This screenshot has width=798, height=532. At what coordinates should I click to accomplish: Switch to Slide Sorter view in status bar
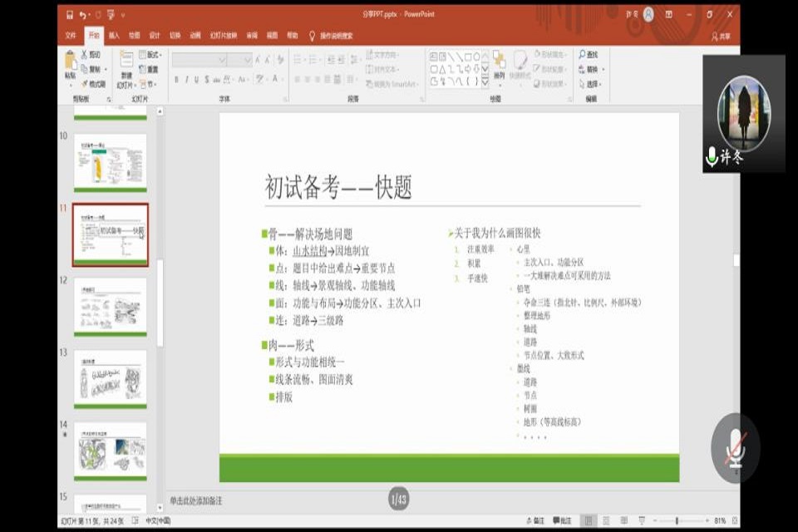click(x=606, y=520)
